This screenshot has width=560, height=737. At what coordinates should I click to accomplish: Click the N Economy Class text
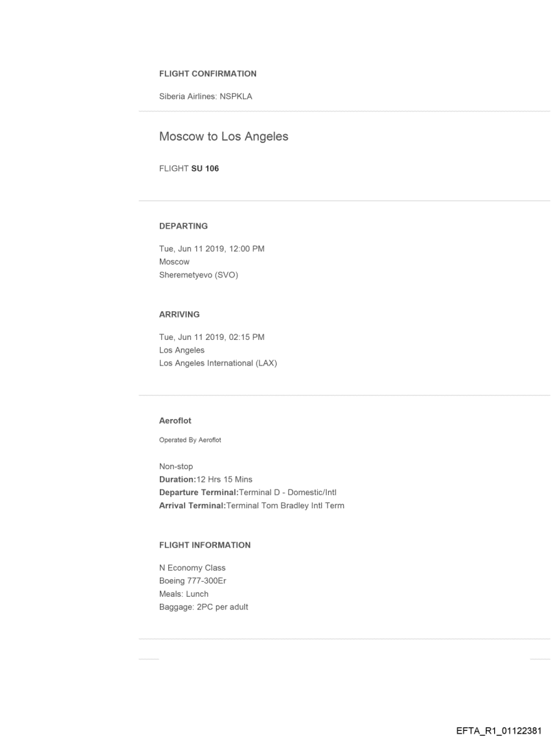pos(192,568)
